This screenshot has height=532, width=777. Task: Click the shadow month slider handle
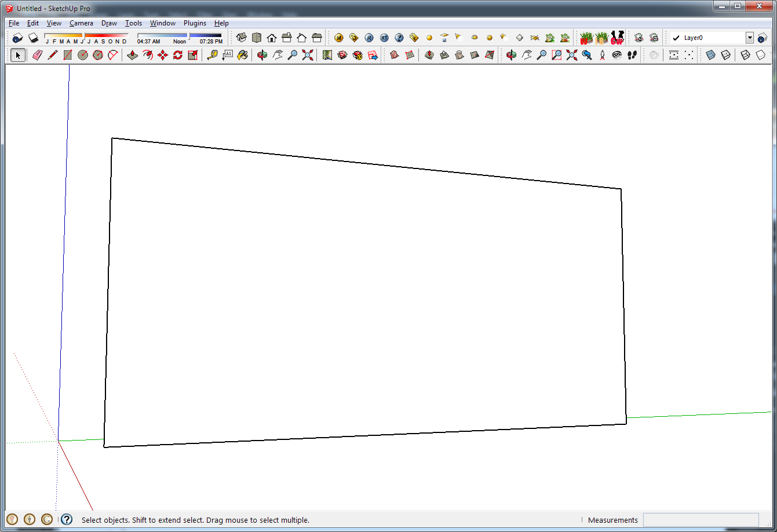(x=84, y=36)
